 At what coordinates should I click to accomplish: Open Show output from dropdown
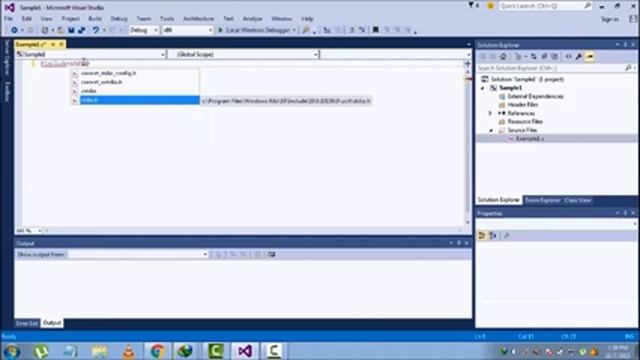[138, 254]
